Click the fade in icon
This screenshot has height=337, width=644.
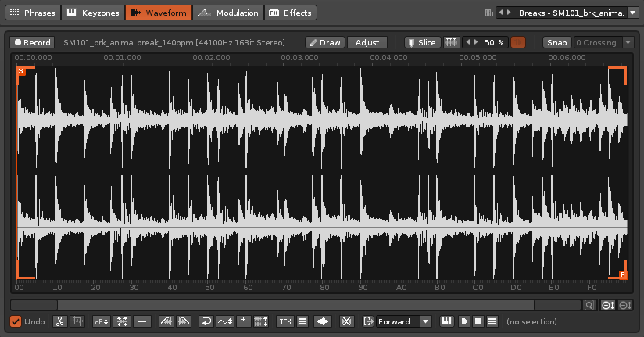166,321
